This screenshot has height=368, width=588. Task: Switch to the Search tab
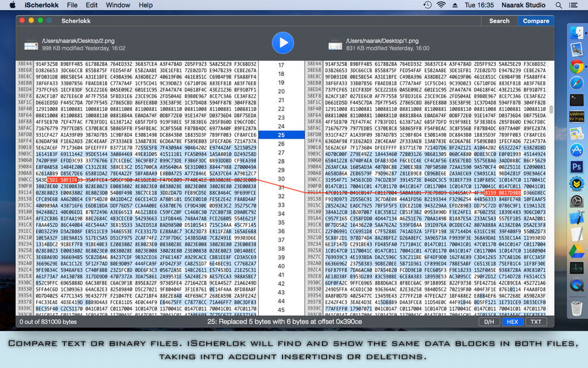pyautogui.click(x=499, y=21)
